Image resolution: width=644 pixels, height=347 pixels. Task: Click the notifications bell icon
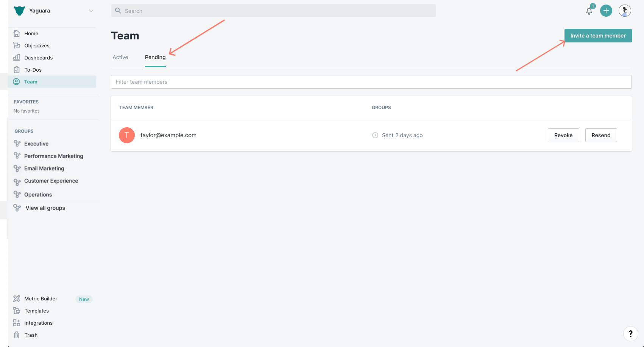tap(589, 11)
